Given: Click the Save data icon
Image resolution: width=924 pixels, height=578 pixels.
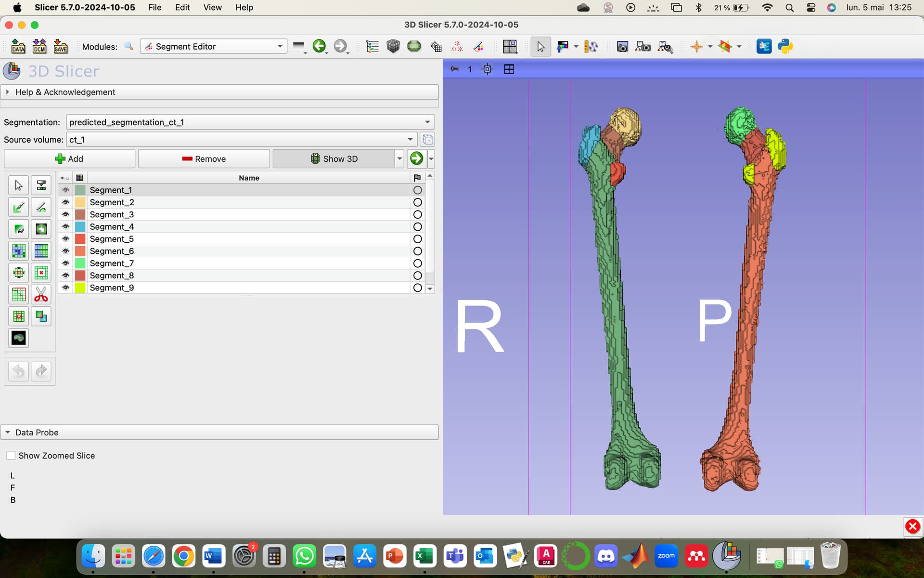Looking at the screenshot, I should pyautogui.click(x=60, y=46).
